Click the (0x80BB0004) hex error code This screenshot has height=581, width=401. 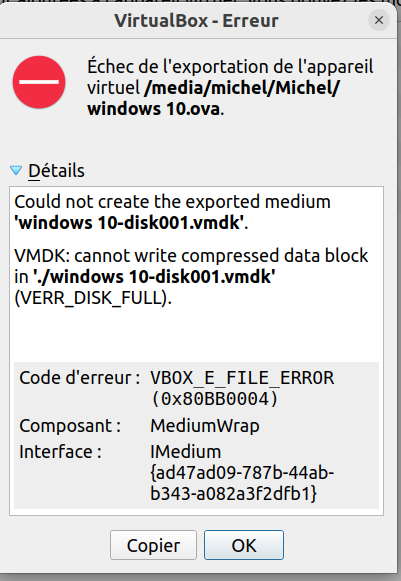pyautogui.click(x=214, y=399)
